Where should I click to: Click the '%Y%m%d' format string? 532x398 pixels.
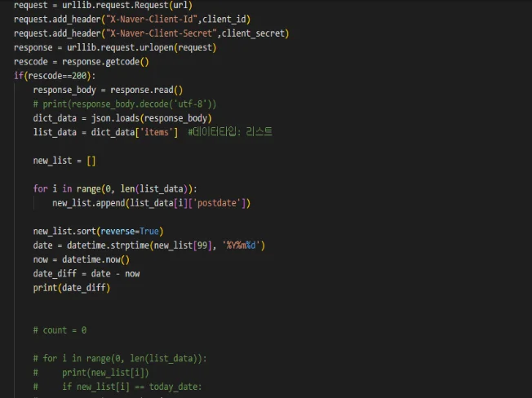click(241, 245)
